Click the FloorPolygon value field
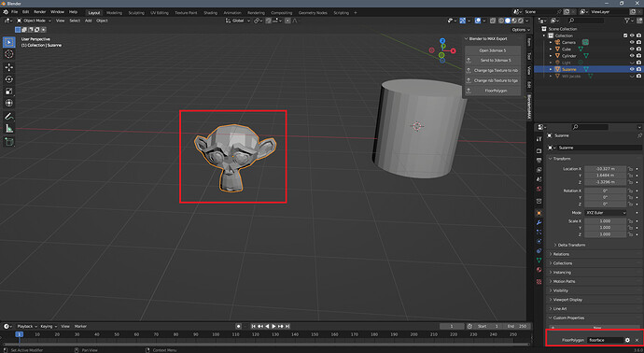Viewport: 644px width, 353px height. (x=605, y=340)
